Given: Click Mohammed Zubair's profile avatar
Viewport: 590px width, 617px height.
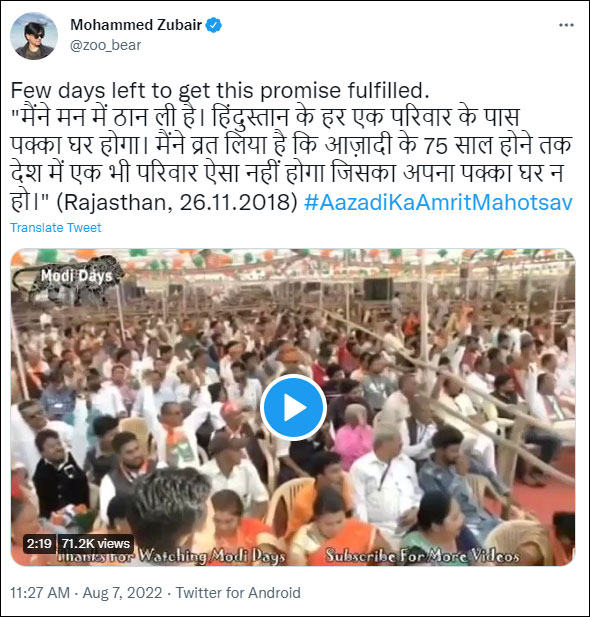Looking at the screenshot, I should coord(34,36).
